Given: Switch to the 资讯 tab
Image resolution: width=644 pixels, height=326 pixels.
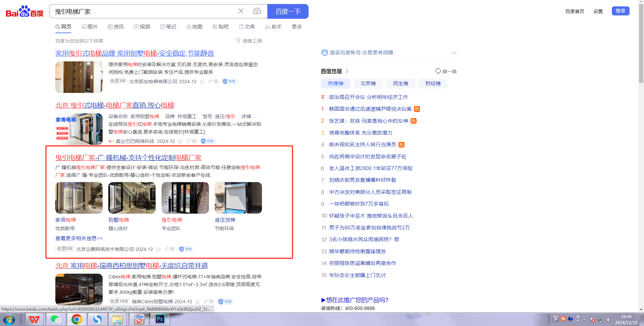Looking at the screenshot, I should [x=116, y=26].
